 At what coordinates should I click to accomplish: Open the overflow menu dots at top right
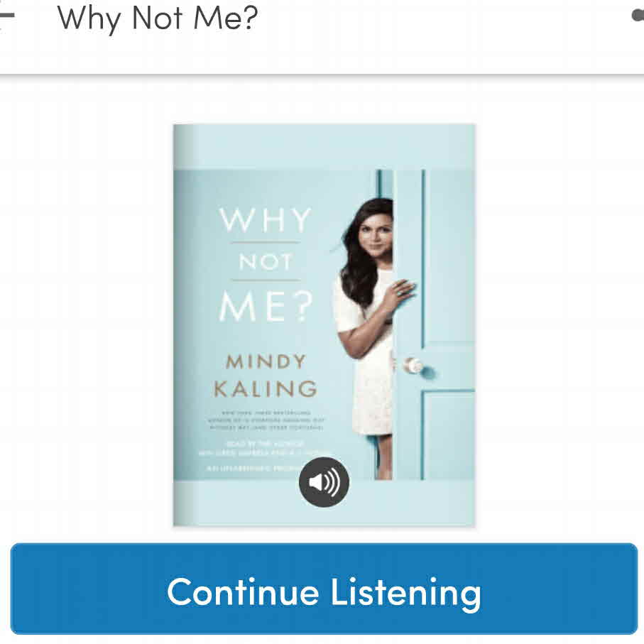coord(638,16)
